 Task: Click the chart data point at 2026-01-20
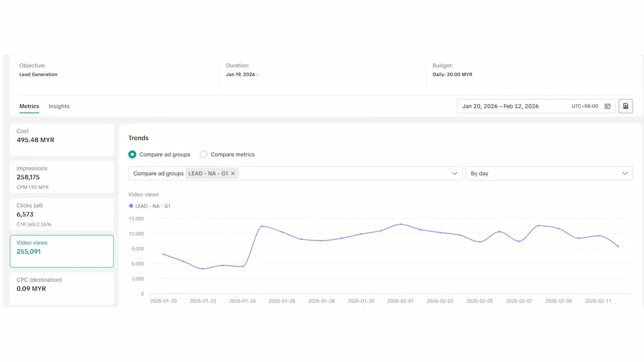(x=163, y=254)
